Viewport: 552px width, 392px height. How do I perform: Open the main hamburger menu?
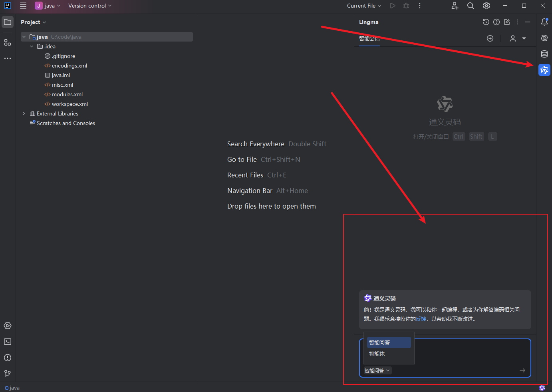click(23, 6)
